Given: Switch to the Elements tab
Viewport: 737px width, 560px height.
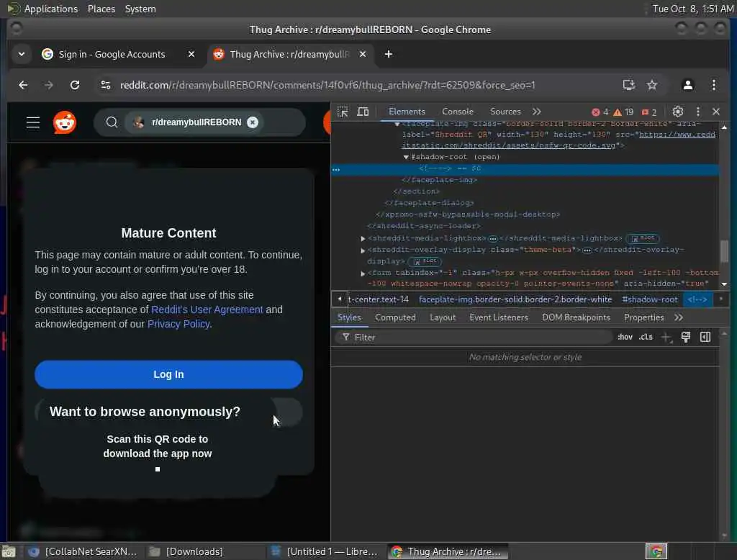Looking at the screenshot, I should 407,112.
